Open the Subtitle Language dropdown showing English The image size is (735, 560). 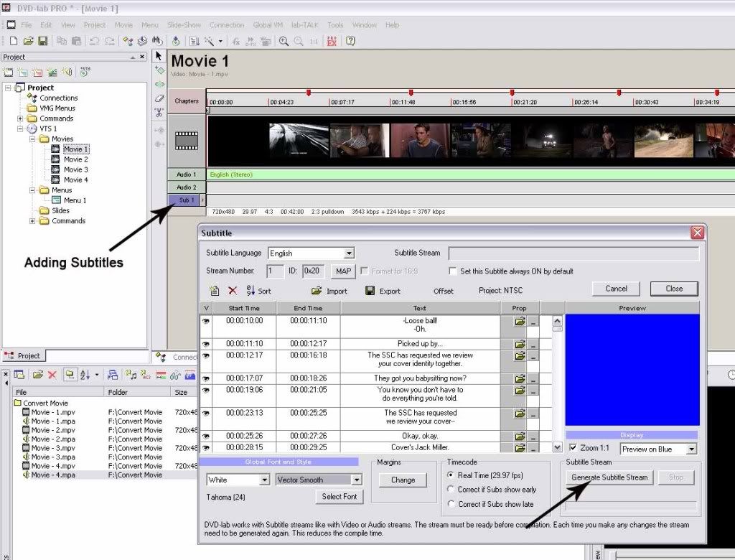coord(349,253)
